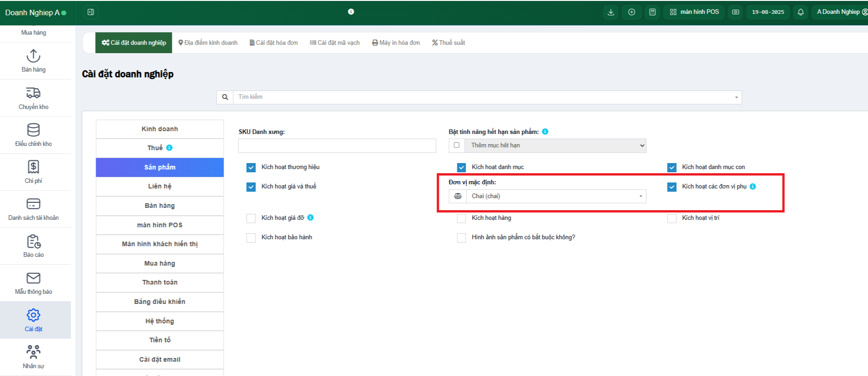Screen dimensions: 868x376
Task: Click info icon beside hết hạn sản phẩm label
Action: [x=545, y=132]
